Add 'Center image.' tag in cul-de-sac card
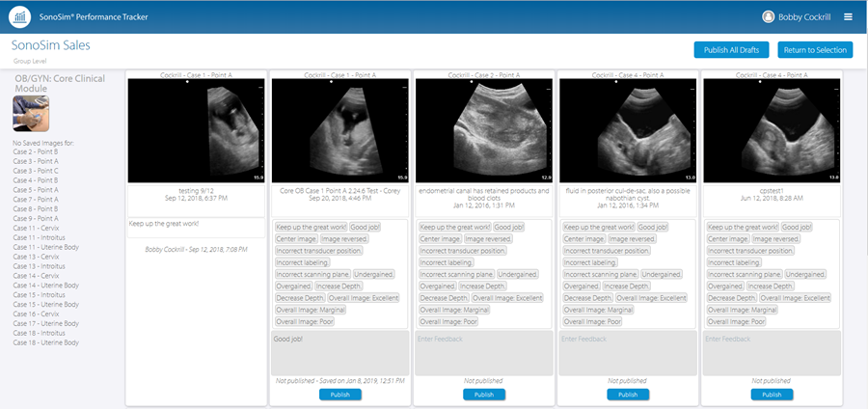Screen dimensions: 868x409 (584, 239)
